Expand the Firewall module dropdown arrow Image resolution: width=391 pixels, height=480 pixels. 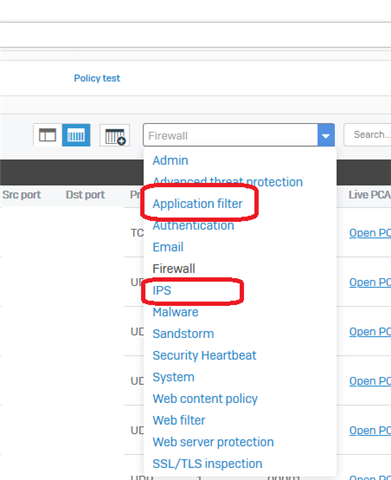[x=326, y=135]
